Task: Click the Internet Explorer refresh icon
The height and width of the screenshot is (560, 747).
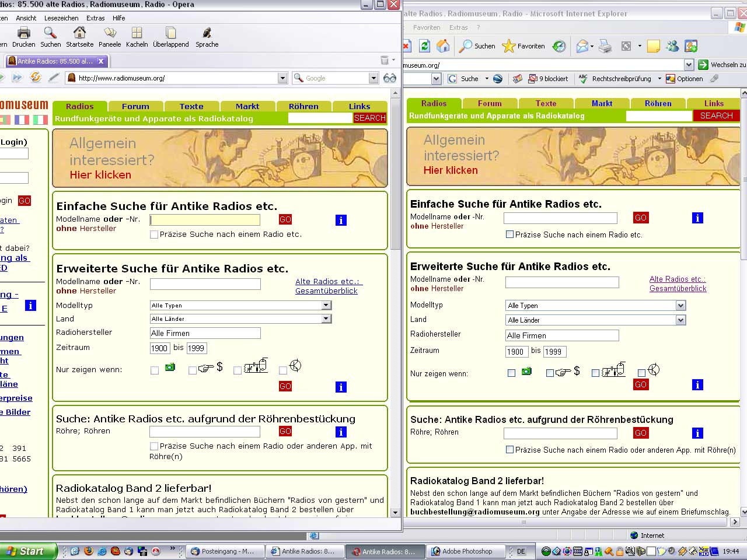Action: [425, 46]
